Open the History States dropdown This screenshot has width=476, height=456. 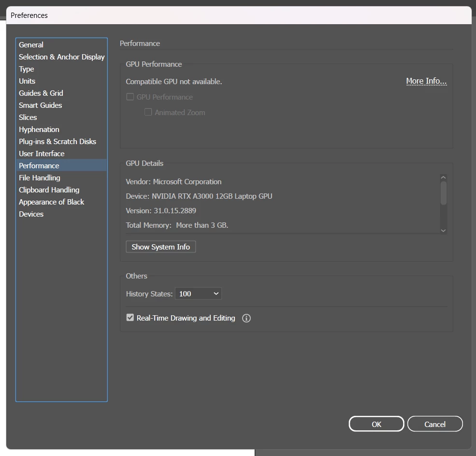point(199,294)
